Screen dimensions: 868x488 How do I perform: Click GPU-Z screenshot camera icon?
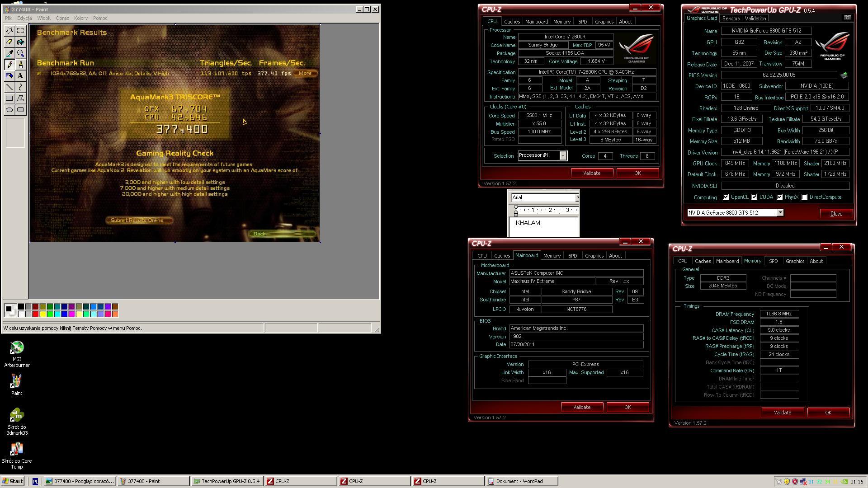pos(847,18)
